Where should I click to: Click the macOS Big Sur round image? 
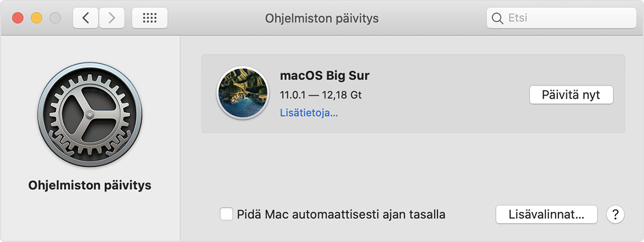click(243, 94)
